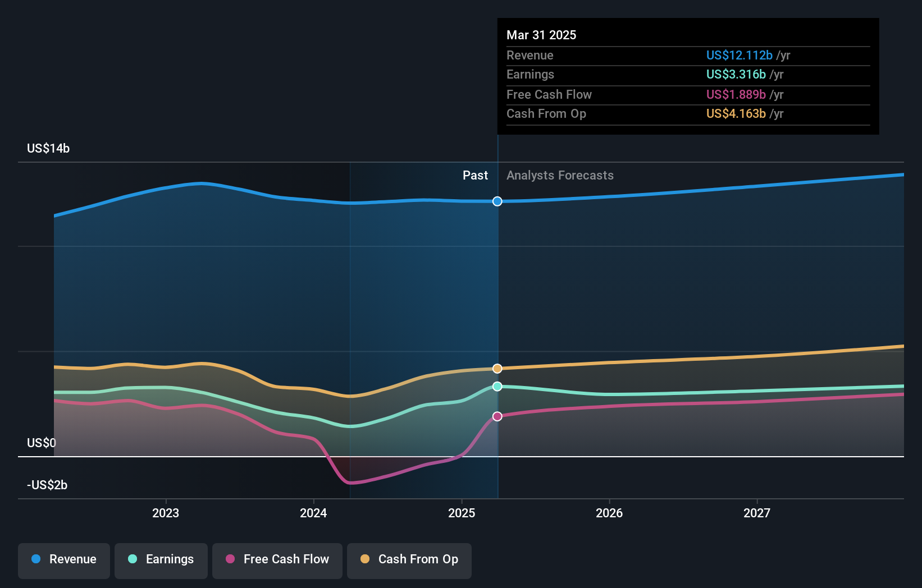Screen dimensions: 922x588
Task: Click the US$12.112b Revenue value
Action: (x=739, y=55)
